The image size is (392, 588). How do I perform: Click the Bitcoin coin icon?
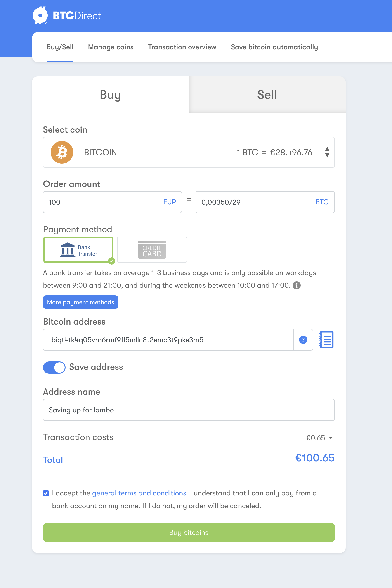click(61, 152)
